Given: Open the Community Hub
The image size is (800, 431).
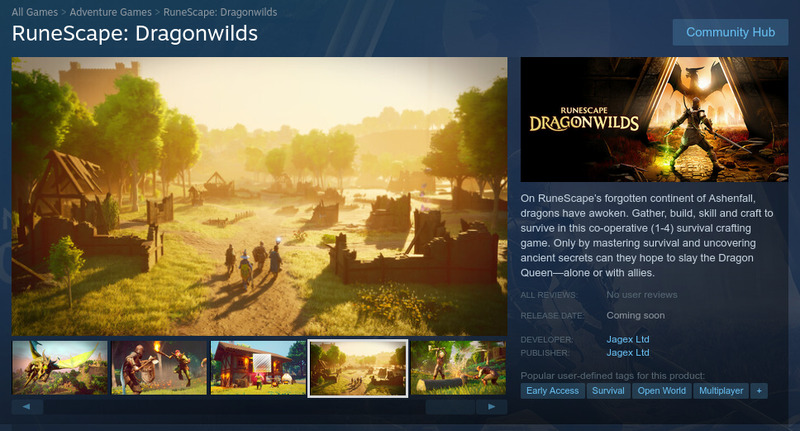Looking at the screenshot, I should 730,32.
